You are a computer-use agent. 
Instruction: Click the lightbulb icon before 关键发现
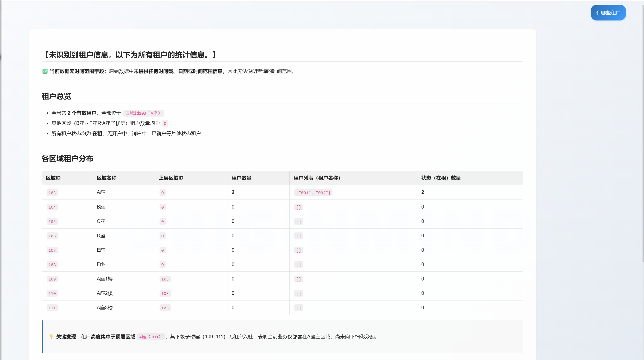51,337
